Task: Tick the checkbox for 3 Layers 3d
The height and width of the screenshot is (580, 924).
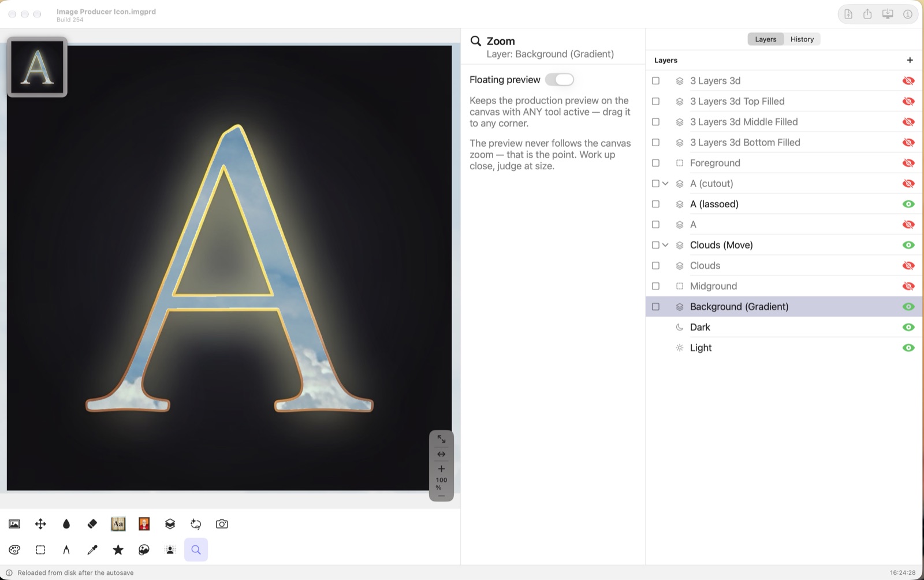Action: (655, 81)
